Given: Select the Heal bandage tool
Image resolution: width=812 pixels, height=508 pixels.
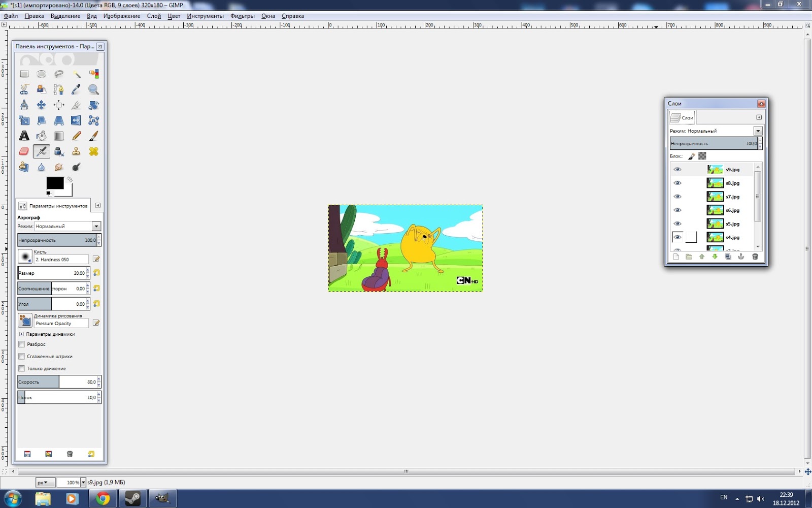Looking at the screenshot, I should click(x=93, y=151).
